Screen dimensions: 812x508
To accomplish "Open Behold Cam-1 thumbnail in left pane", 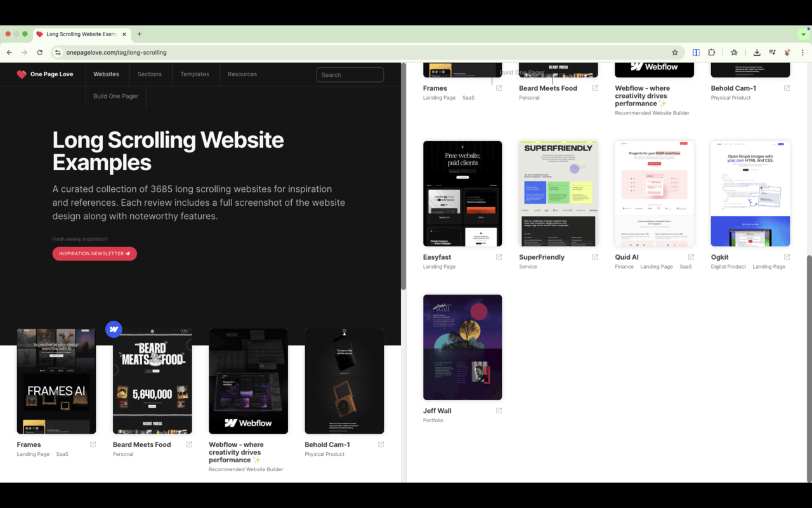I will (x=344, y=381).
